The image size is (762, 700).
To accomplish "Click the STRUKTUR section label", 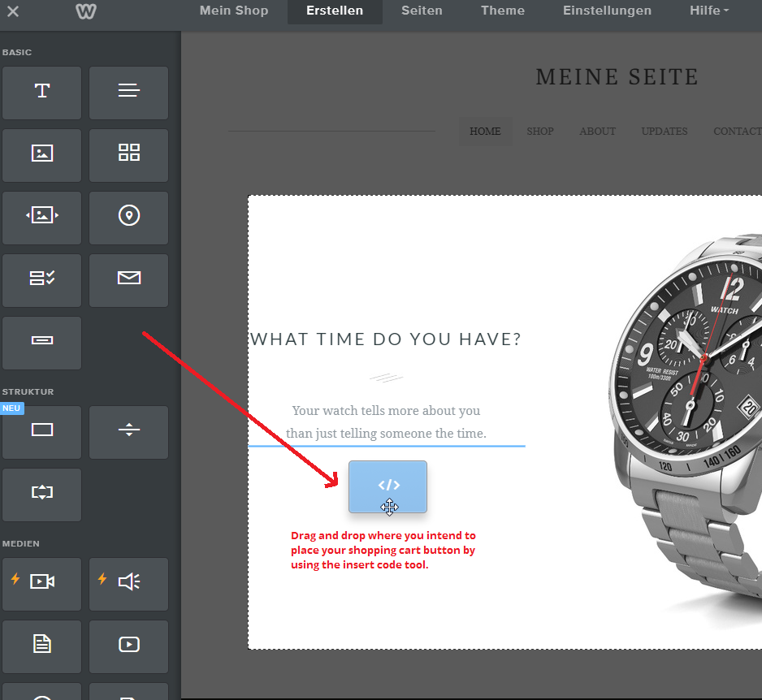I will click(28, 391).
